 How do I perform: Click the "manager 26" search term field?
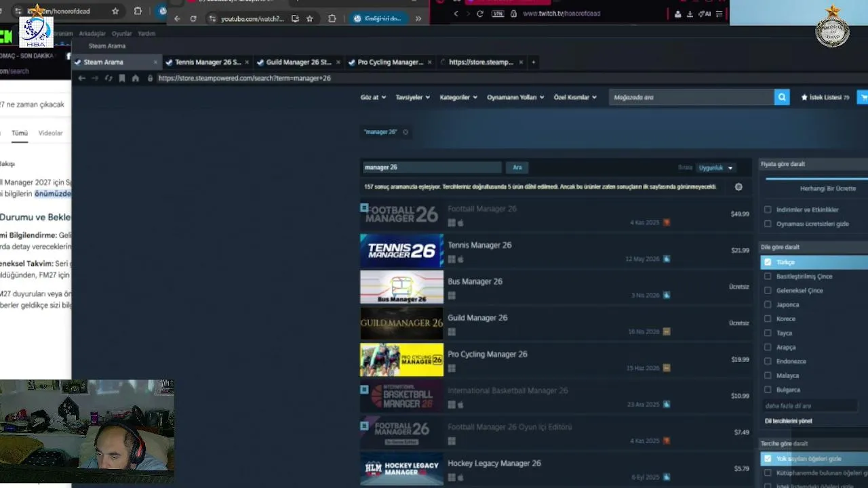[431, 167]
